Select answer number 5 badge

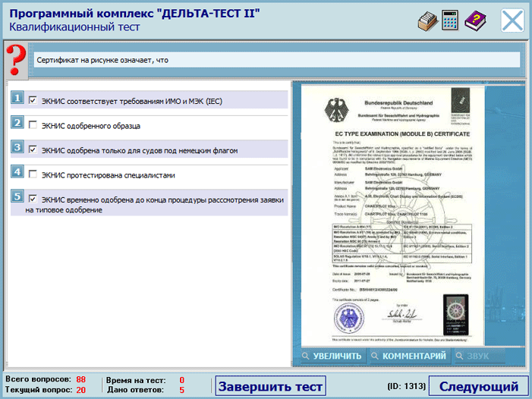(17, 196)
